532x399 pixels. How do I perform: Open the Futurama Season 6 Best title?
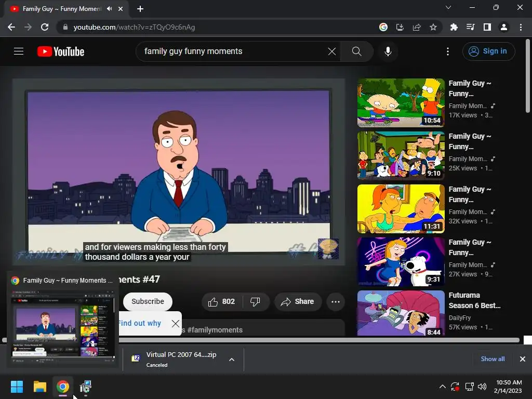click(x=474, y=300)
